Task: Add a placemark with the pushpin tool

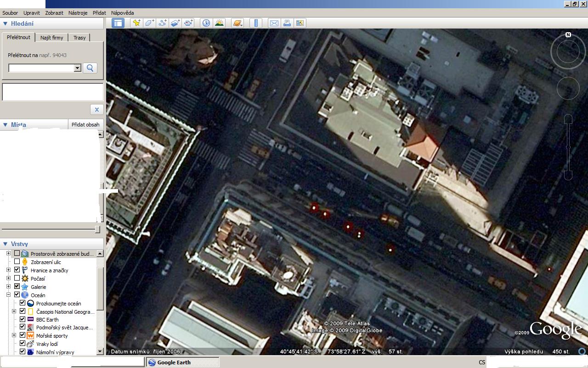Action: 136,23
